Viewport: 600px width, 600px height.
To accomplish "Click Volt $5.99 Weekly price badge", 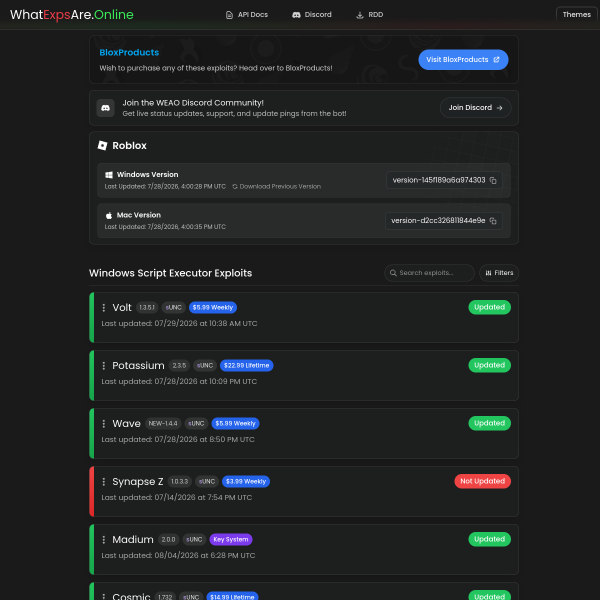I will coord(213,308).
